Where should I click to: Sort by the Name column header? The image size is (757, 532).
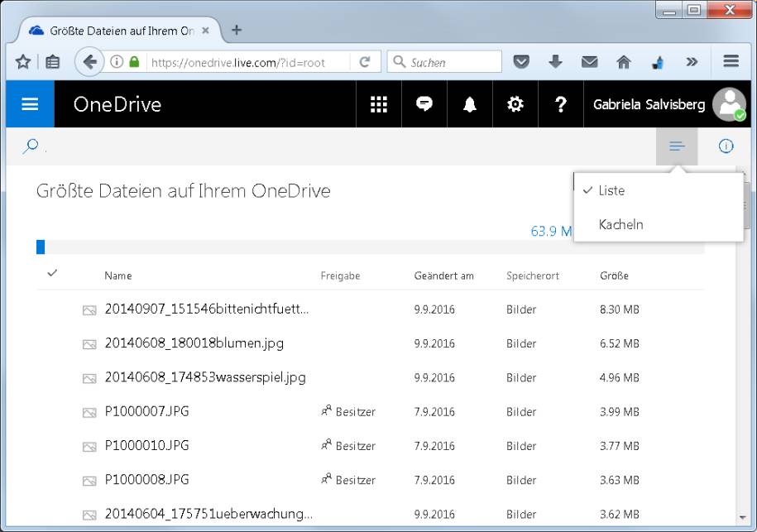[x=117, y=276]
